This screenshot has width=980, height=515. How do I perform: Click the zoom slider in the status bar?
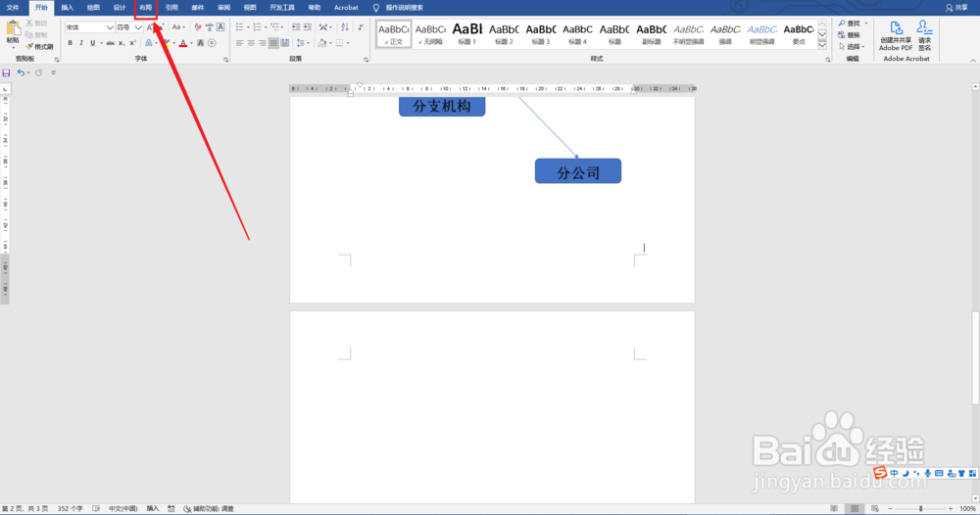[x=920, y=509]
